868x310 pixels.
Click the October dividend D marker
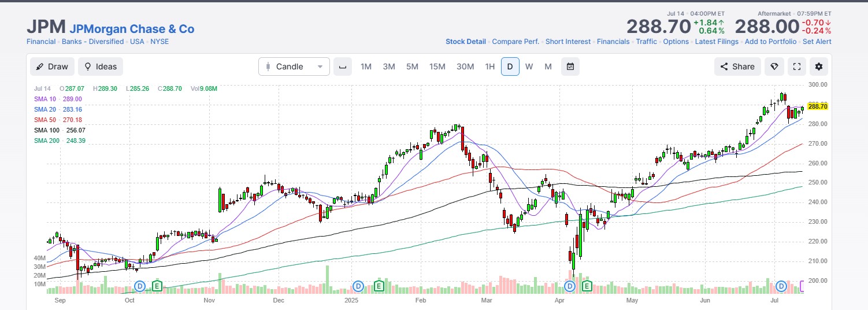coord(140,286)
